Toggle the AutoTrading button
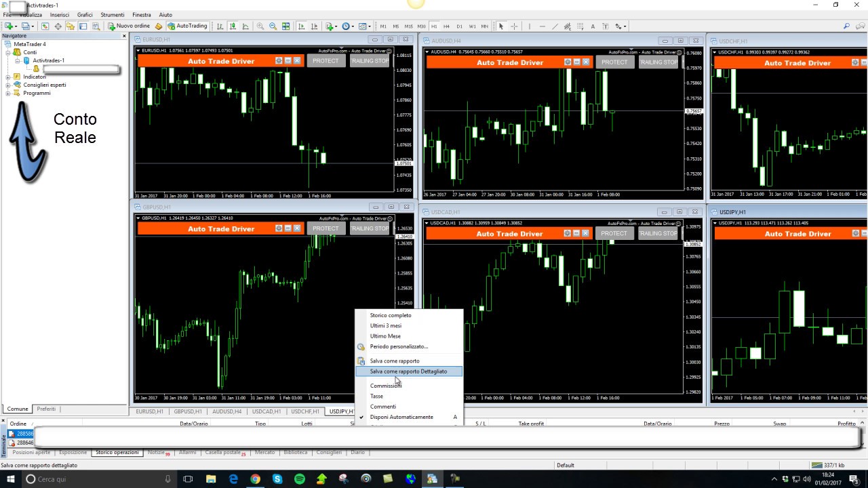 [187, 26]
